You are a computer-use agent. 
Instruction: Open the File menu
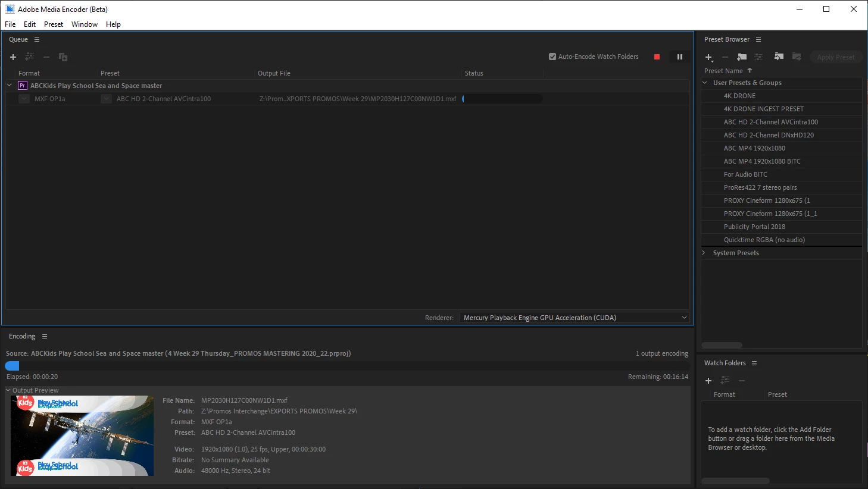pyautogui.click(x=10, y=24)
